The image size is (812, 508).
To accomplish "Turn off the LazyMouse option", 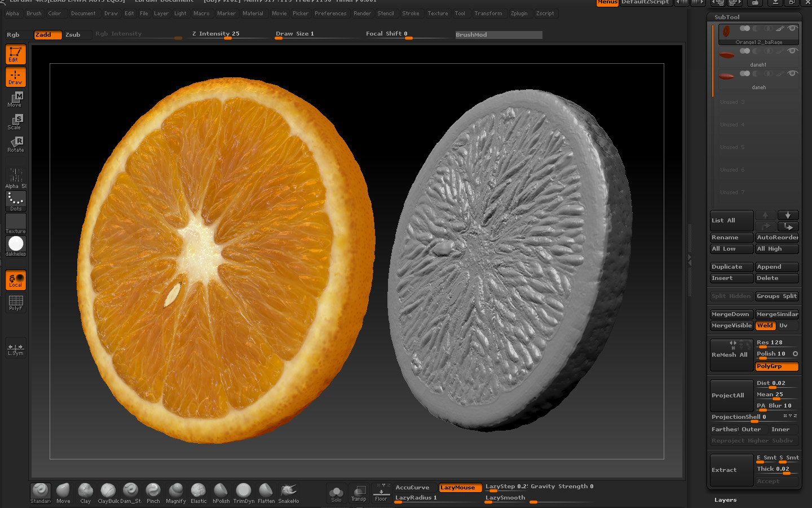I will tap(460, 488).
